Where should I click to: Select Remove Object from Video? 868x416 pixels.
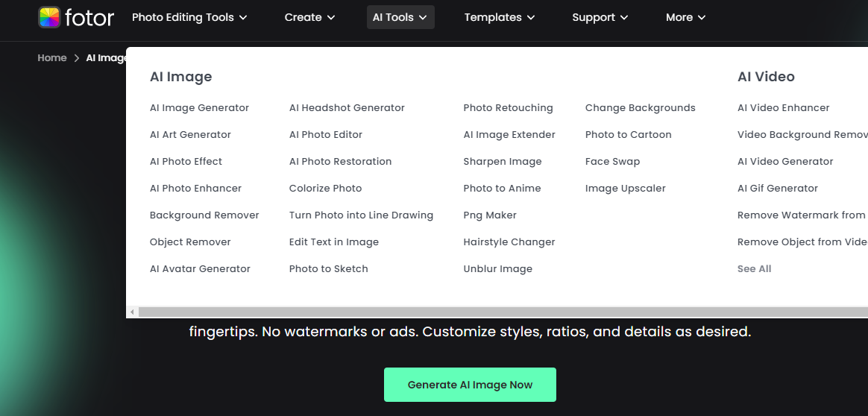pyautogui.click(x=802, y=242)
